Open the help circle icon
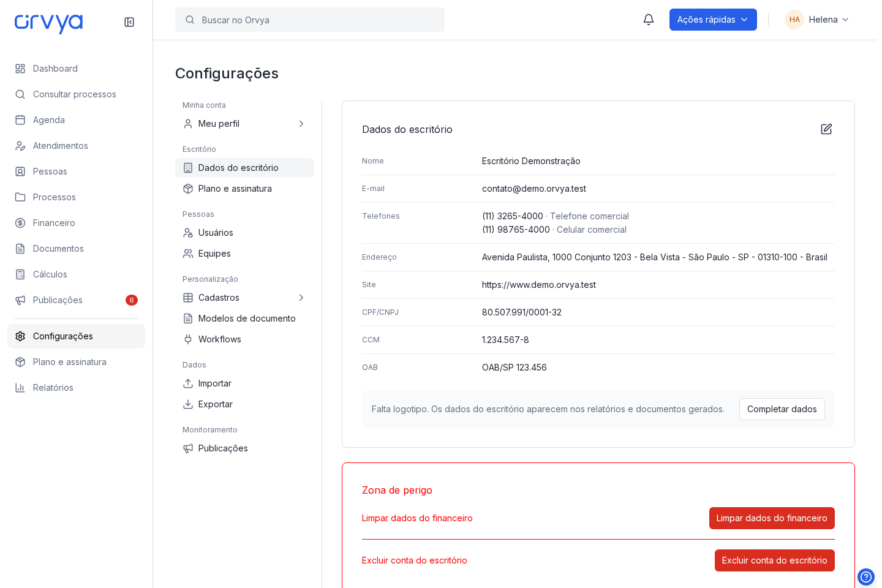This screenshot has width=882, height=588. click(x=866, y=577)
